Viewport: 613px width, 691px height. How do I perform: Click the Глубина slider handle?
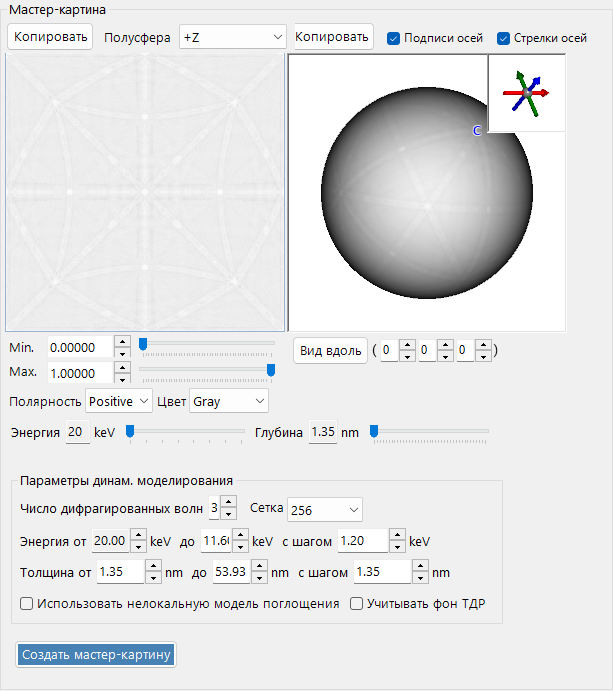(x=374, y=431)
